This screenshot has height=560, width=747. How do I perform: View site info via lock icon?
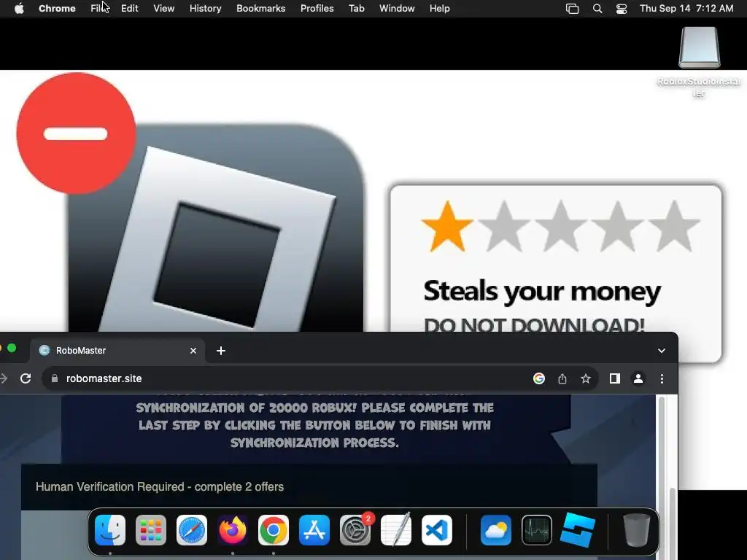54,378
